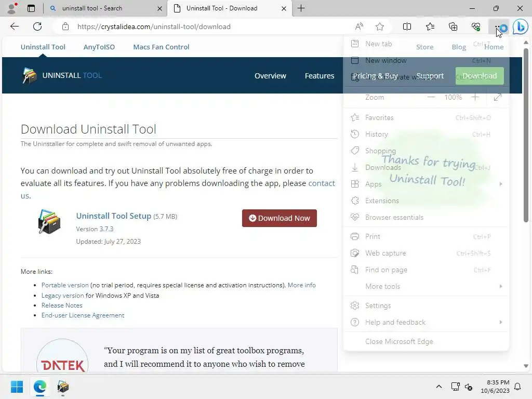
Task: Open Downloads from Edge menu
Action: tap(426, 167)
